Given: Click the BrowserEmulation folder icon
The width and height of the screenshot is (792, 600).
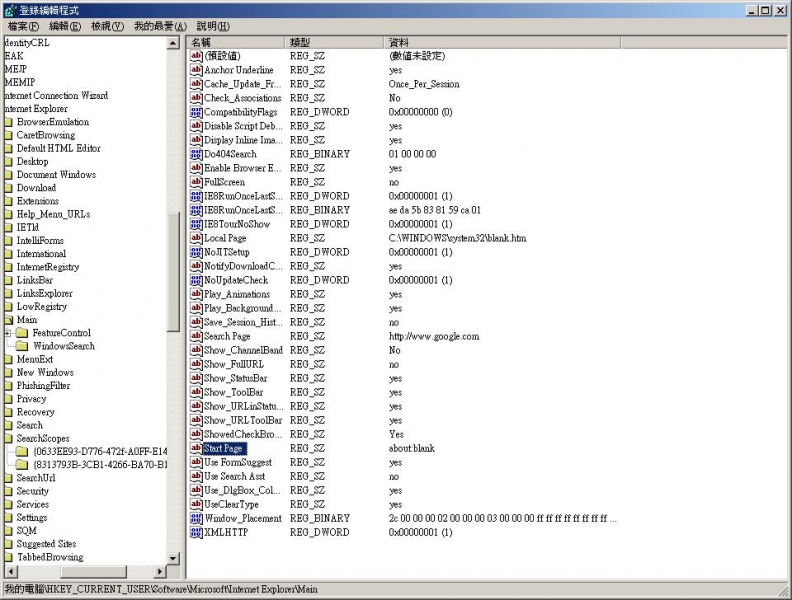Looking at the screenshot, I should point(8,122).
